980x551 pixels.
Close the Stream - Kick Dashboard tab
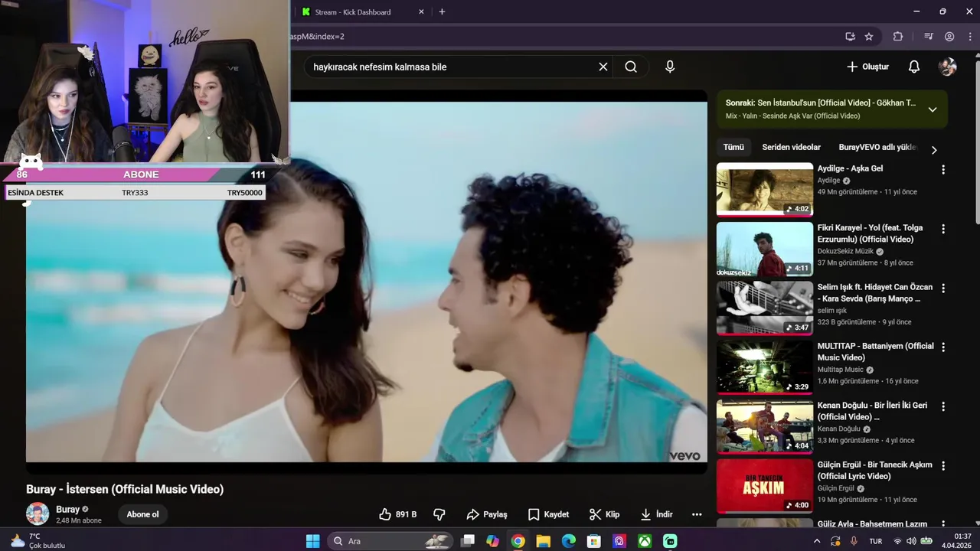[x=421, y=11]
